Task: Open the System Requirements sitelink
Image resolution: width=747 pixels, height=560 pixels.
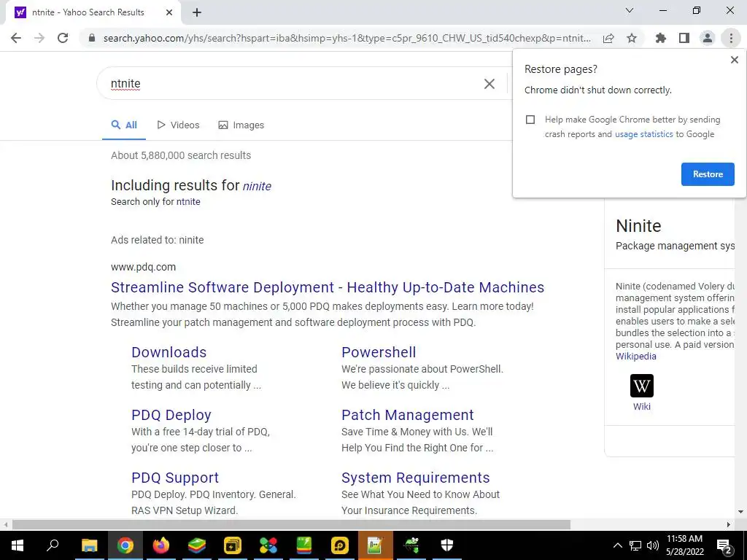Action: (415, 478)
